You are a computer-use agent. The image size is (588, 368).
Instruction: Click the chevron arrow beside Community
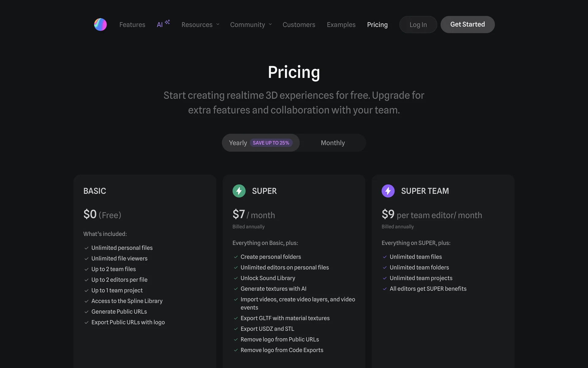[x=270, y=25]
